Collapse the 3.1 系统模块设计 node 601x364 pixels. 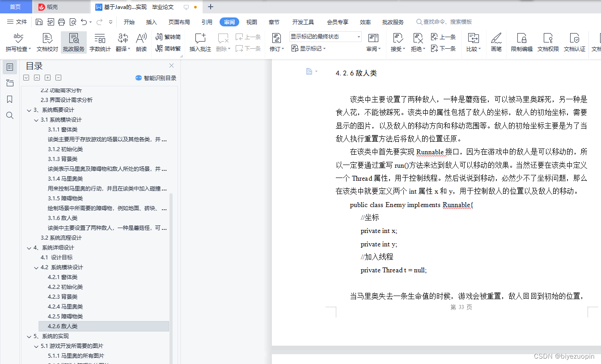pos(36,120)
